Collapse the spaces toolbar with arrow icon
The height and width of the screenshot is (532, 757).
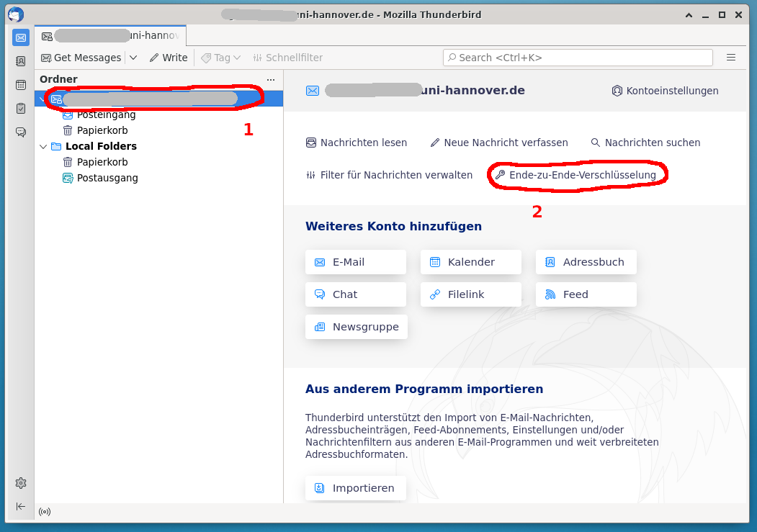pos(21,506)
